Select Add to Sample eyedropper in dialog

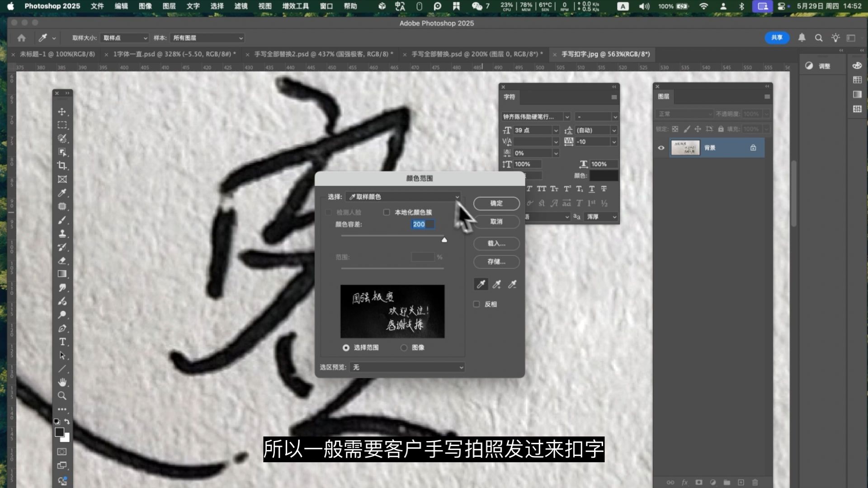coord(496,284)
